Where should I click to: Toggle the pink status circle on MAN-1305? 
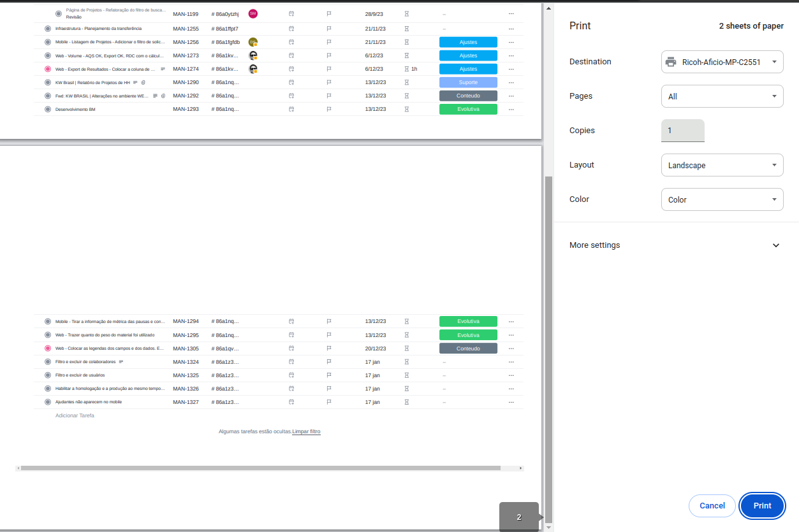click(48, 349)
